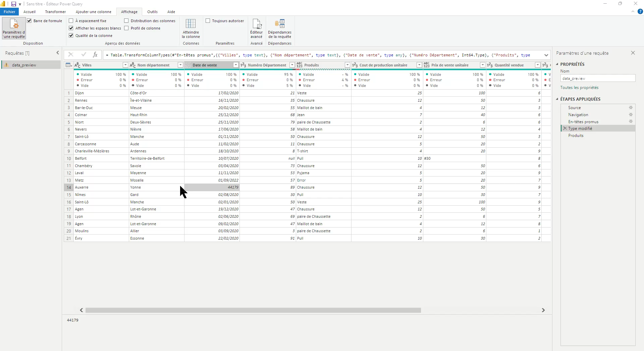The image size is (644, 351).
Task: Collapse the Requêtes pane
Action: tap(58, 53)
